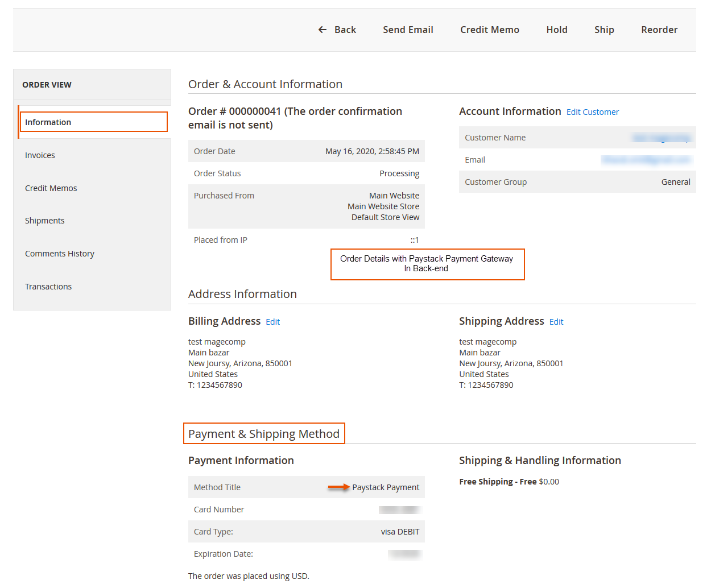Select the Shipments tab
Screen dimensions: 711x588
pos(44,220)
